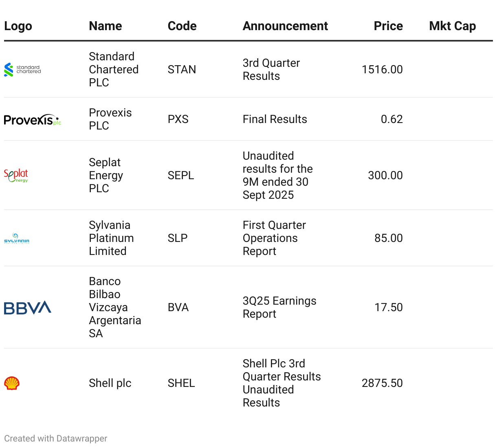Click the Final Results announcement text
Image resolution: width=497 pixels, height=448 pixels.
click(275, 119)
